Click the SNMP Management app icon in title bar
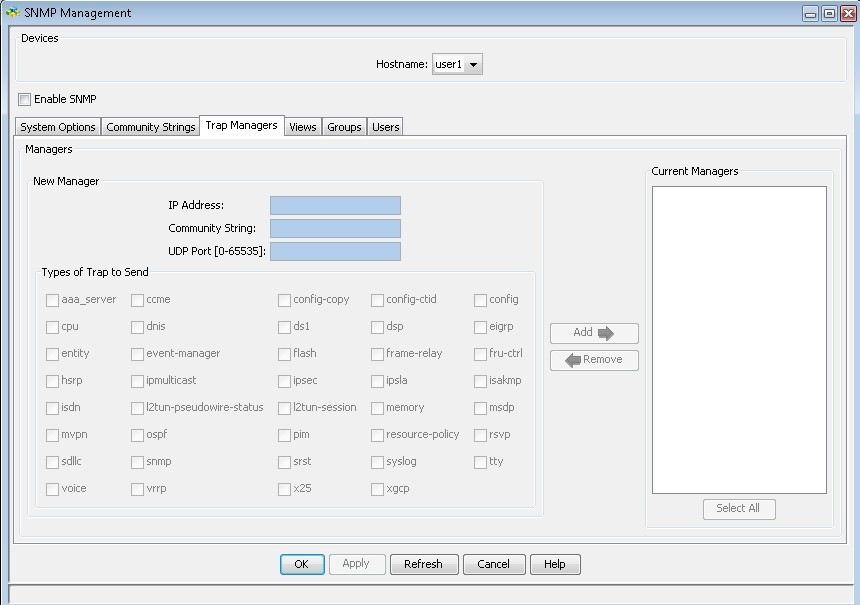Viewport: 860px width, 605px height. point(13,12)
